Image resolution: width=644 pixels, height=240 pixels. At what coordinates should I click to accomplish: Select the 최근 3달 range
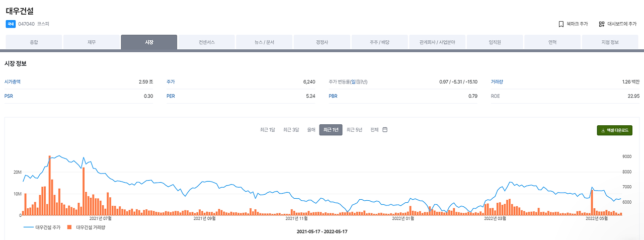(291, 130)
